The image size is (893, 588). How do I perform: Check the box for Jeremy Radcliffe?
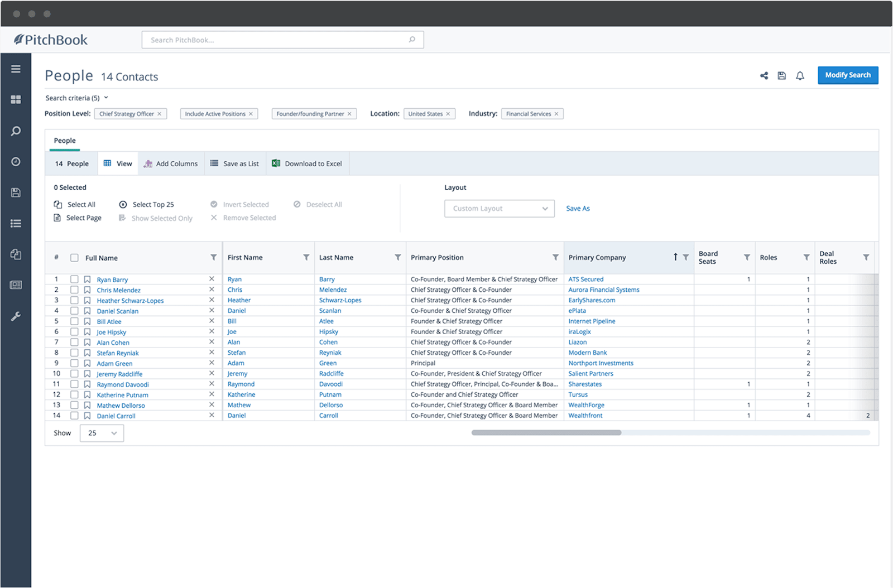click(x=74, y=374)
